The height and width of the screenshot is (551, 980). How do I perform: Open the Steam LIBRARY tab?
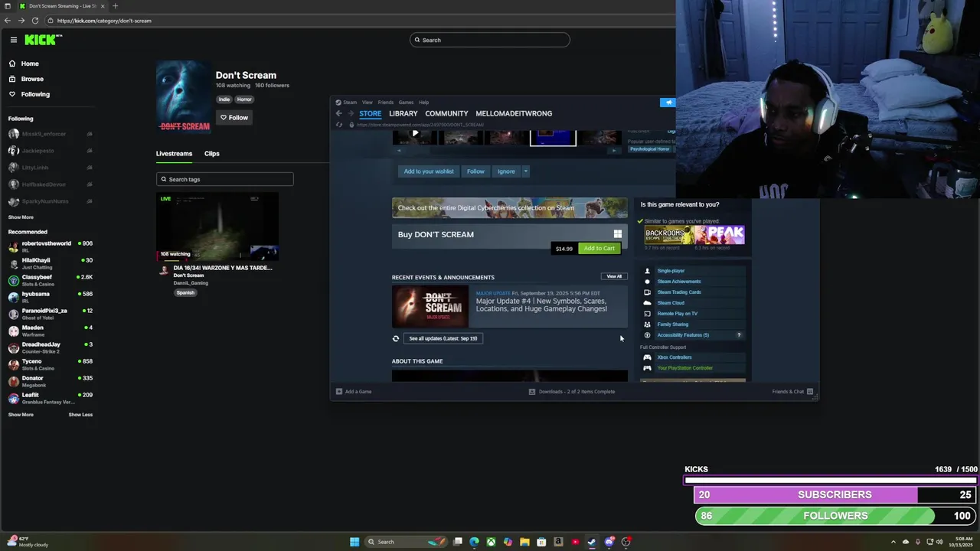pyautogui.click(x=403, y=113)
